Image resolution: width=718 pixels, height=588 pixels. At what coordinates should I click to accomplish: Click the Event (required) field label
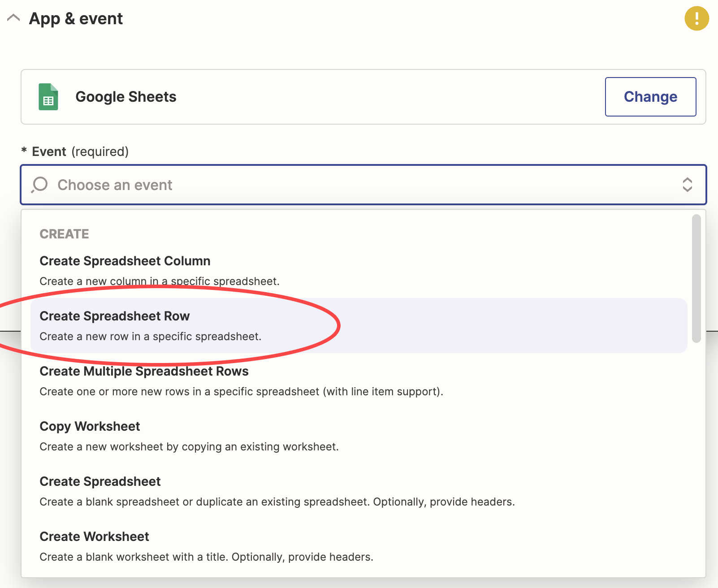(75, 151)
